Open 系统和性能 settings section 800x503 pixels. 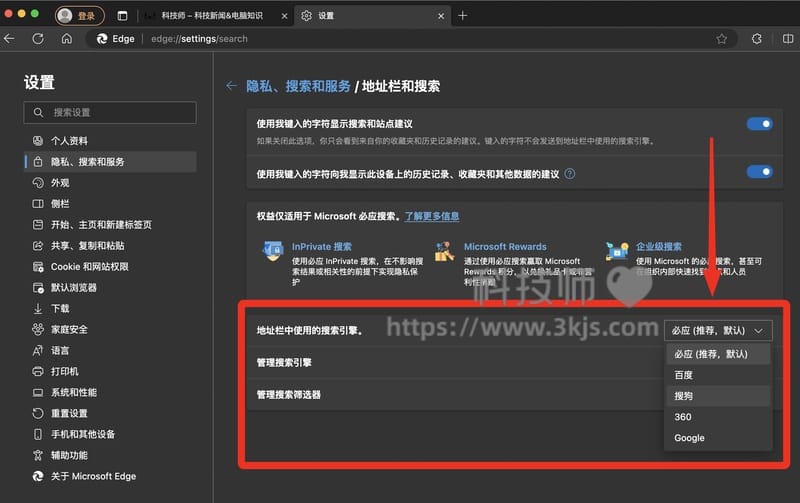(110, 392)
